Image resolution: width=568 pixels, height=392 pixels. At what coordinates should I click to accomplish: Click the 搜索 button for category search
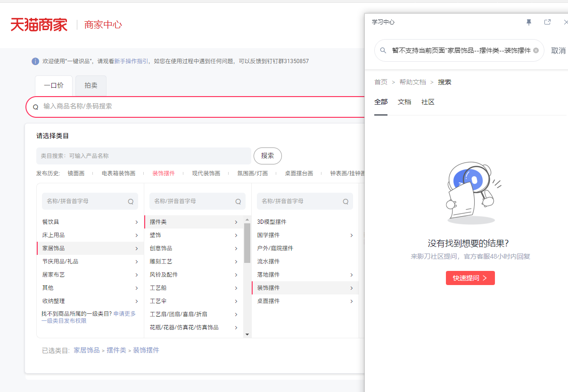268,155
